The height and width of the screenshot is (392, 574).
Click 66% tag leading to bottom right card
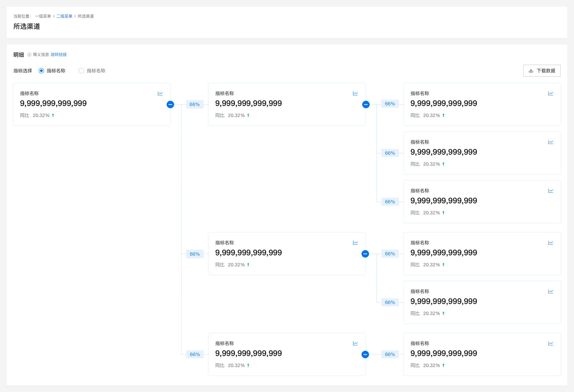[390, 355]
